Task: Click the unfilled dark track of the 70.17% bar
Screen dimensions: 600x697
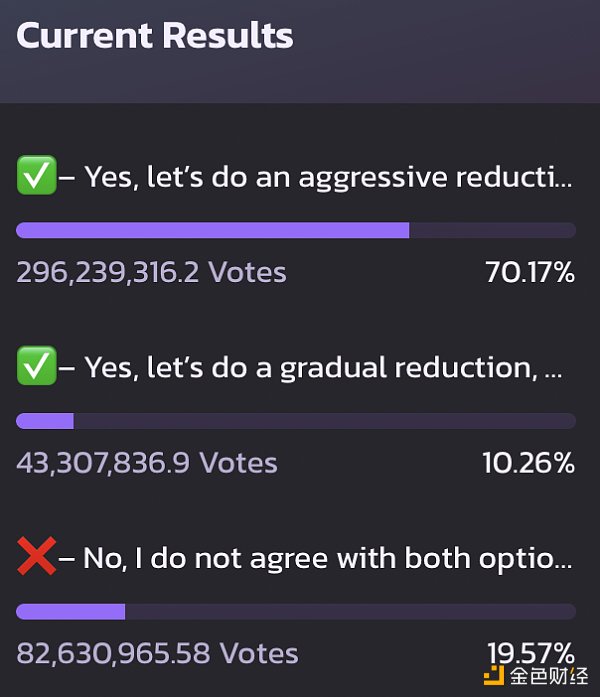Action: pos(492,231)
